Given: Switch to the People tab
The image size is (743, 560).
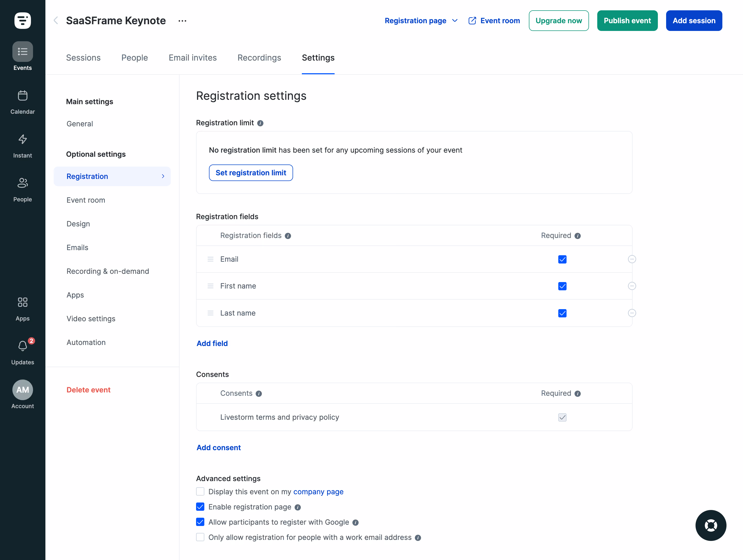Looking at the screenshot, I should (135, 58).
